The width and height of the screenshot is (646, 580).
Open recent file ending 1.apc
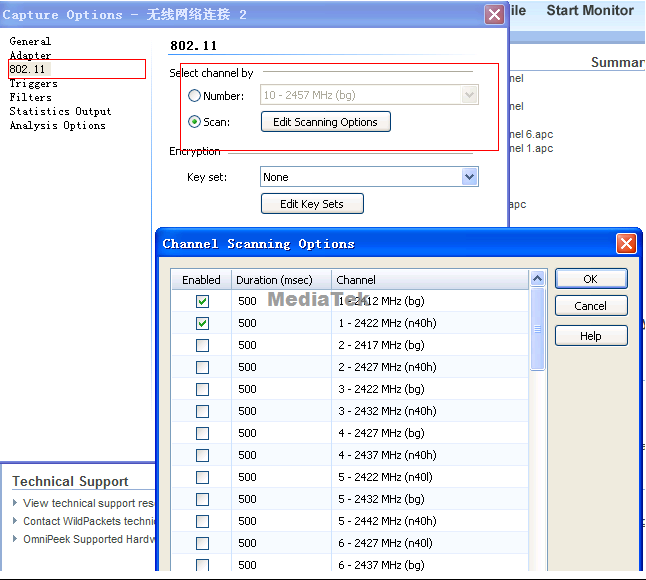point(531,148)
